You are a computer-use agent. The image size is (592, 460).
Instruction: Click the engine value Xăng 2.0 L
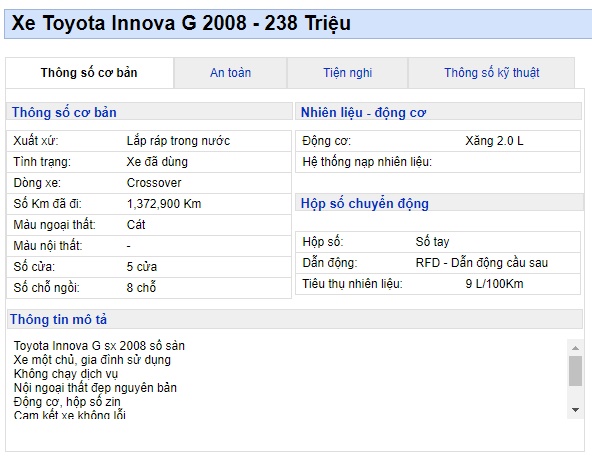[x=494, y=141]
